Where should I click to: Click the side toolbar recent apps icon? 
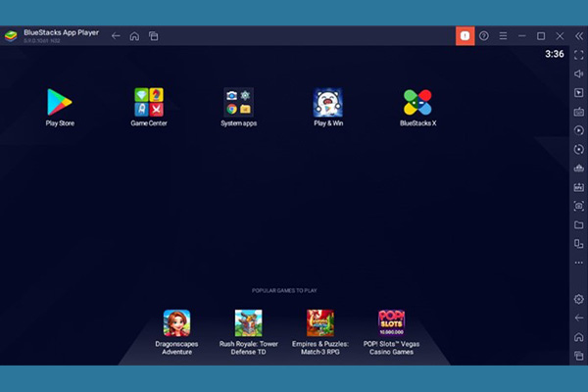pos(578,356)
